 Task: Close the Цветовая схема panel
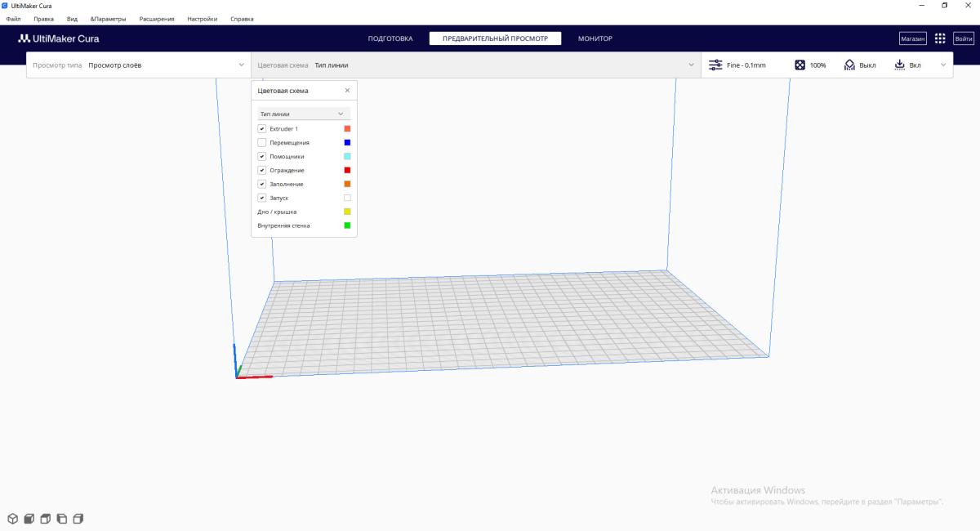coord(347,91)
